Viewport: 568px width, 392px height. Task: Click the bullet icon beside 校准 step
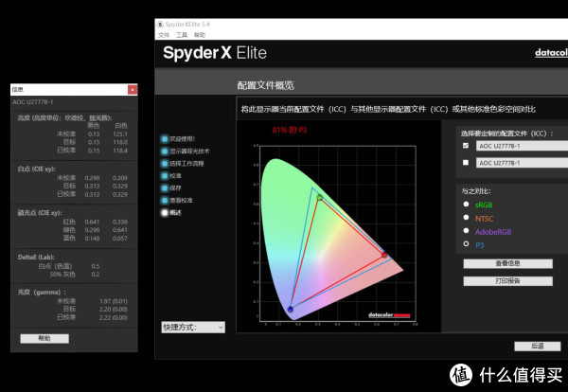[x=165, y=176]
